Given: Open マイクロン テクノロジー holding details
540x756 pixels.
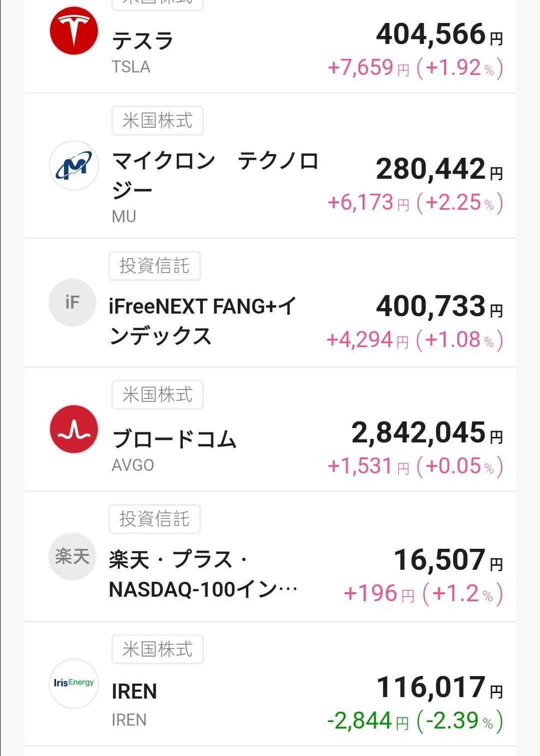Looking at the screenshot, I should pos(215,175).
